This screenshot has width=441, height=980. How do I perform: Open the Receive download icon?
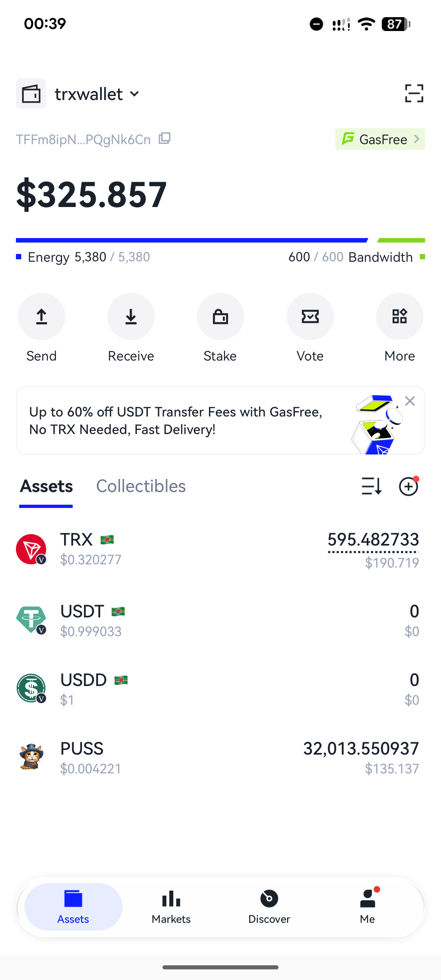click(131, 316)
